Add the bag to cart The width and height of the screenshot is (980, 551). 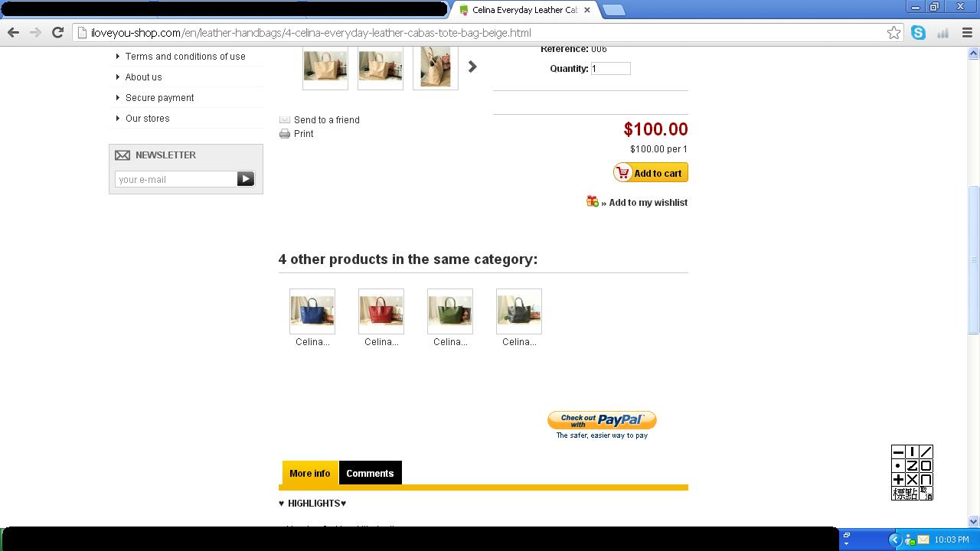(x=651, y=173)
